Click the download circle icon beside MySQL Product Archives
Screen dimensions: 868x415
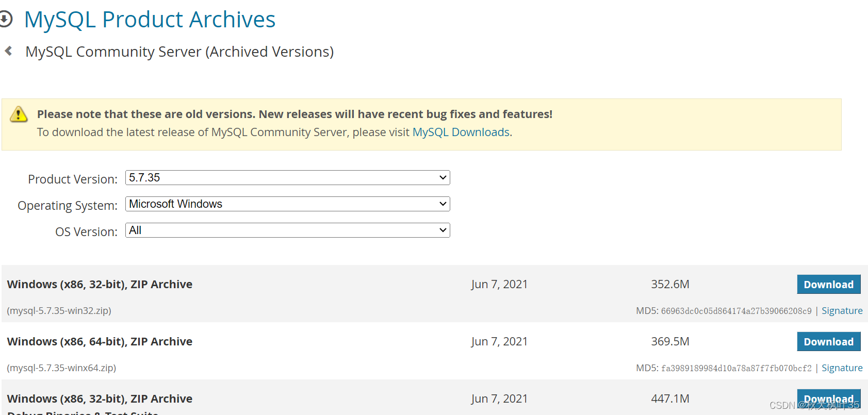point(5,20)
